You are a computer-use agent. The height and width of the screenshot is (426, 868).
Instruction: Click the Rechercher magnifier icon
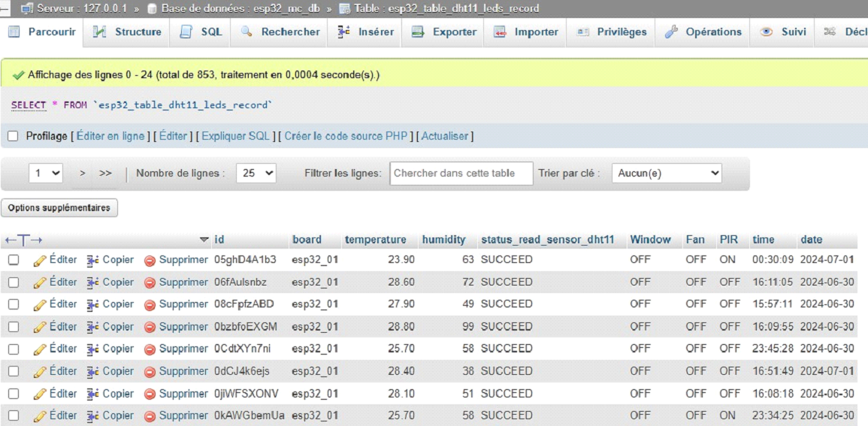click(x=246, y=32)
